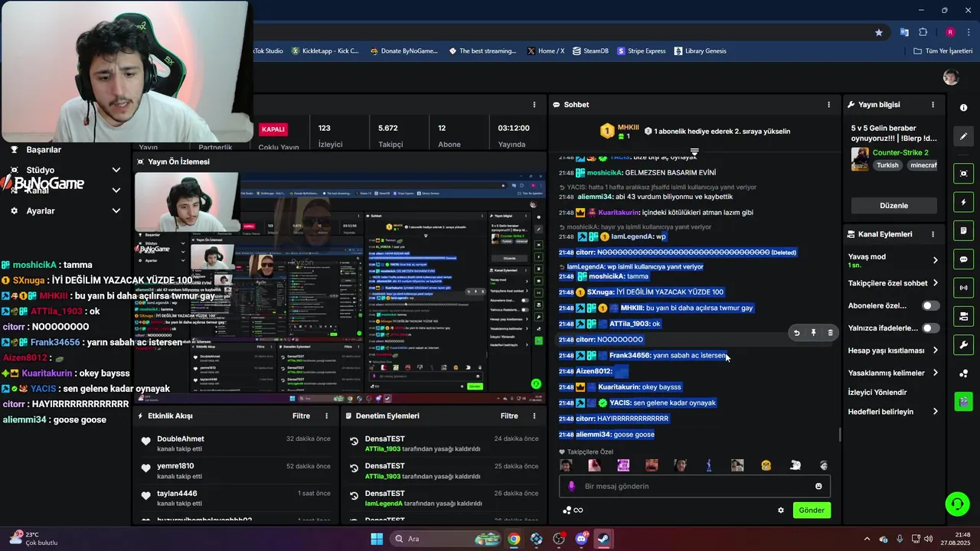Pin the hovered chat message
This screenshot has height=551, width=980.
(813, 333)
